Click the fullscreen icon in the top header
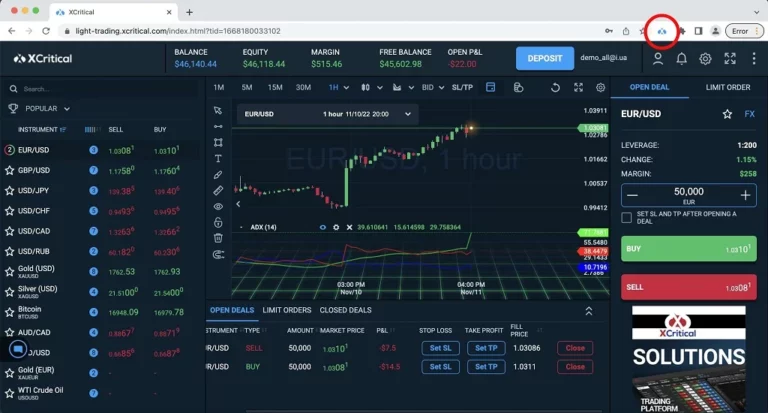This screenshot has height=413, width=768. 732,59
